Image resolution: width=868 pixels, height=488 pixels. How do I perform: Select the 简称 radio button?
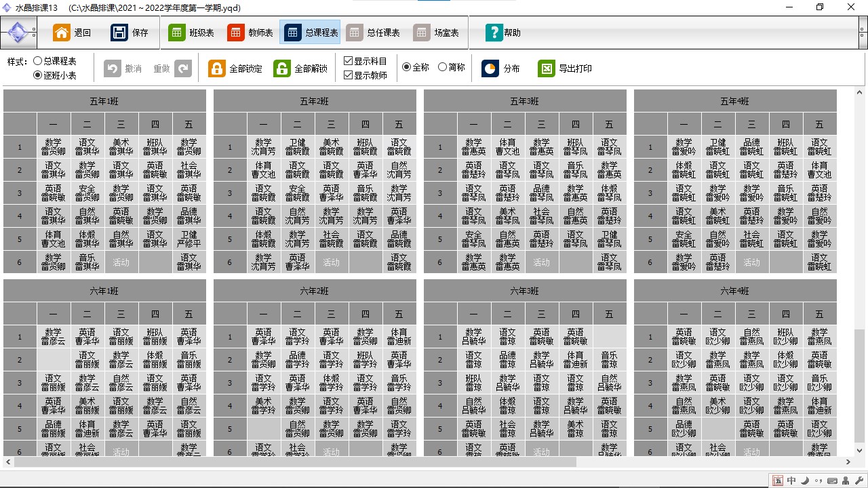click(x=443, y=67)
